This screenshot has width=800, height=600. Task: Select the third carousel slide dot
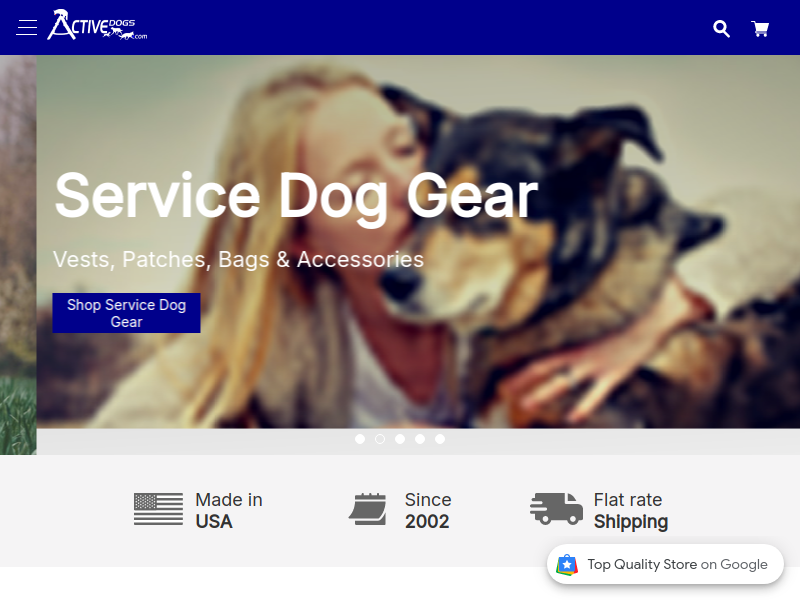click(x=399, y=439)
